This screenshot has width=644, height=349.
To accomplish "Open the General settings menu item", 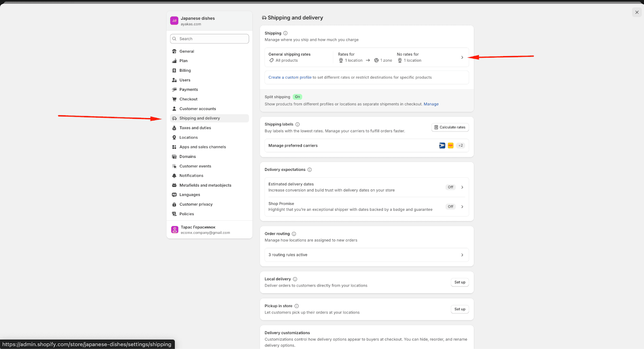I will click(x=209, y=51).
